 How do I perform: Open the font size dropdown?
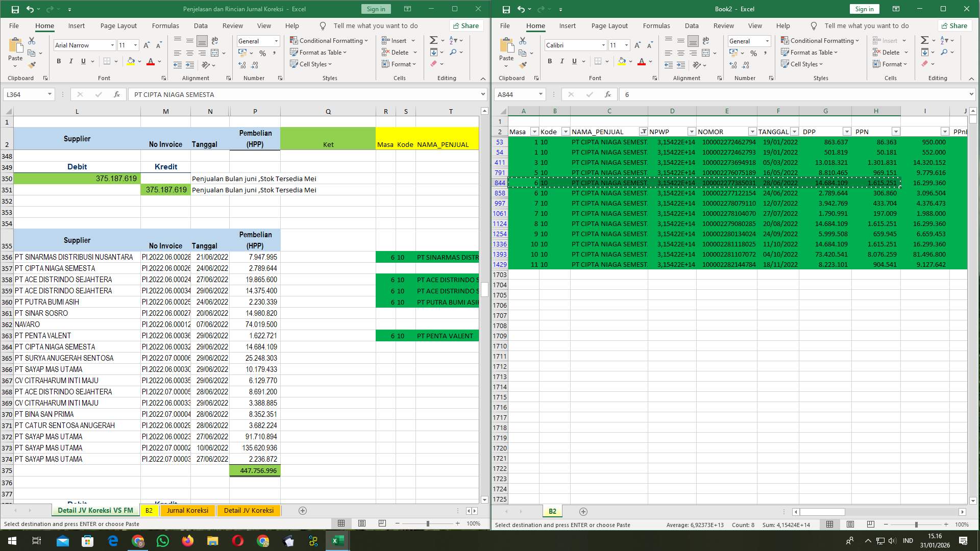[x=135, y=45]
